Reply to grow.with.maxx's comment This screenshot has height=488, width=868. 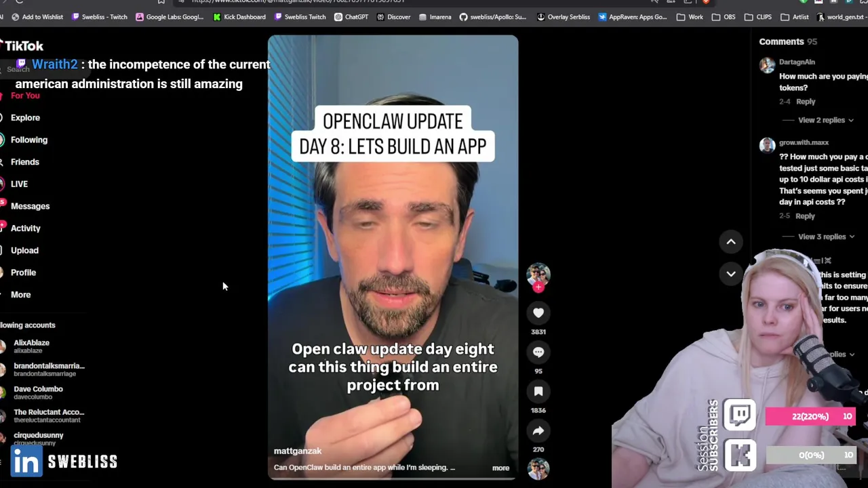(805, 216)
